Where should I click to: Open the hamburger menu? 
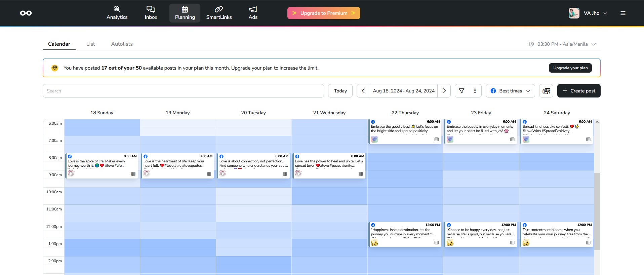click(x=623, y=13)
